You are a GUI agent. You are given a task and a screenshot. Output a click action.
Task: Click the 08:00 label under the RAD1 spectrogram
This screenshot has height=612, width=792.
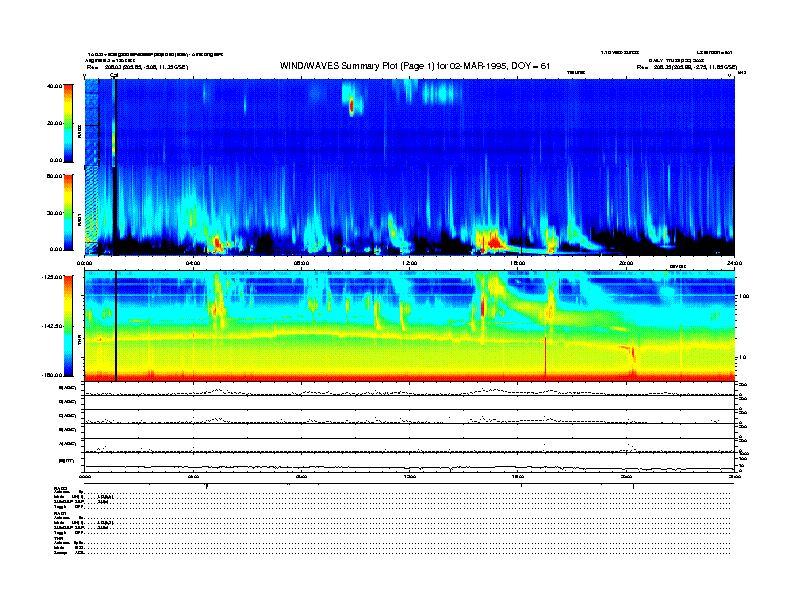tap(301, 263)
